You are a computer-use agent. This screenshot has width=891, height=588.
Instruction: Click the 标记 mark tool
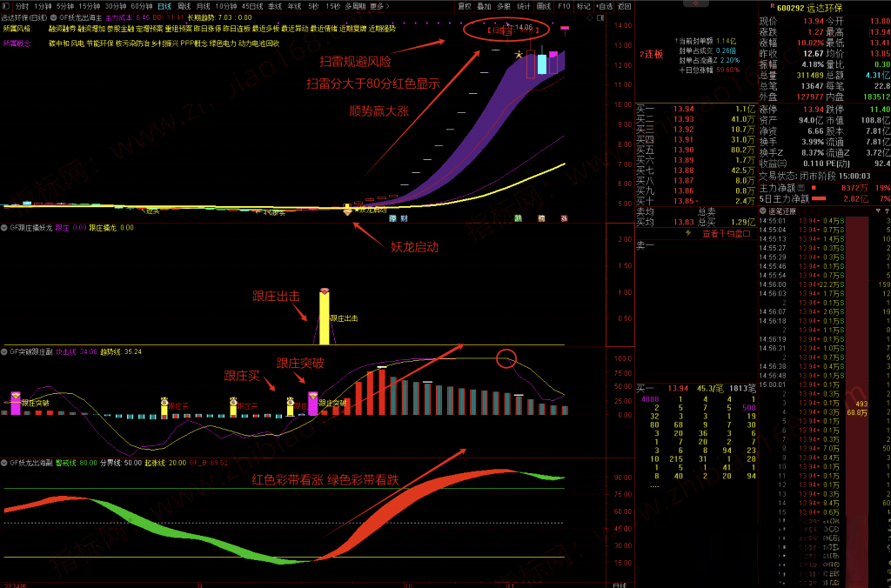(583, 5)
